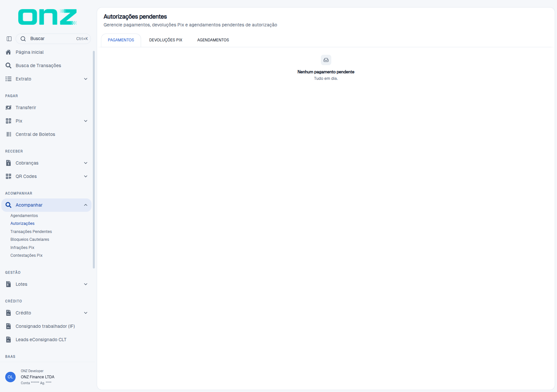The width and height of the screenshot is (557, 392).
Task: Click the sidebar vertical scrollbar
Action: (x=94, y=160)
